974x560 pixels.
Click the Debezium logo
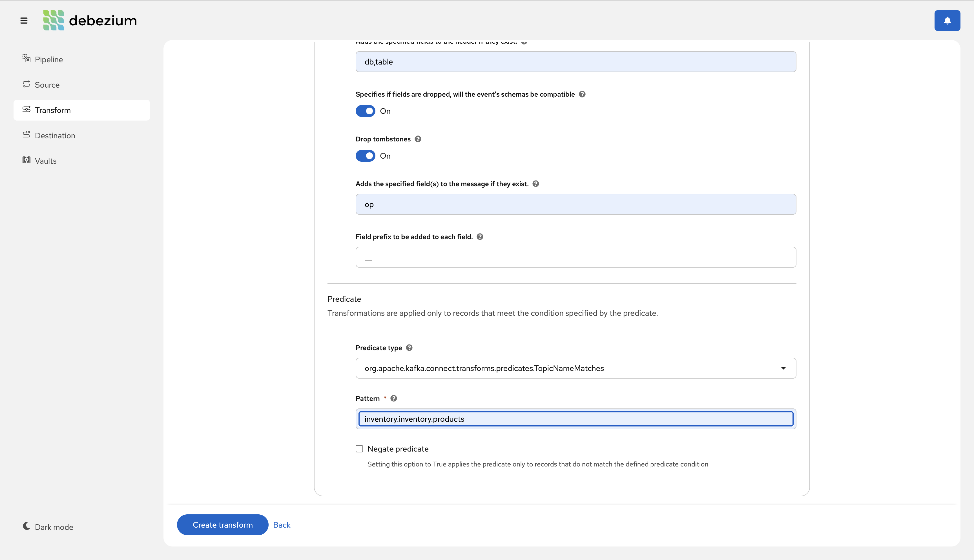tap(90, 21)
